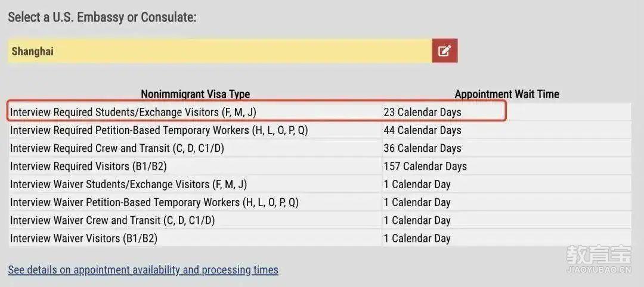Click the jiaoyubao.cn watermark logo
Image resolution: width=644 pixels, height=287 pixels.
click(x=599, y=260)
